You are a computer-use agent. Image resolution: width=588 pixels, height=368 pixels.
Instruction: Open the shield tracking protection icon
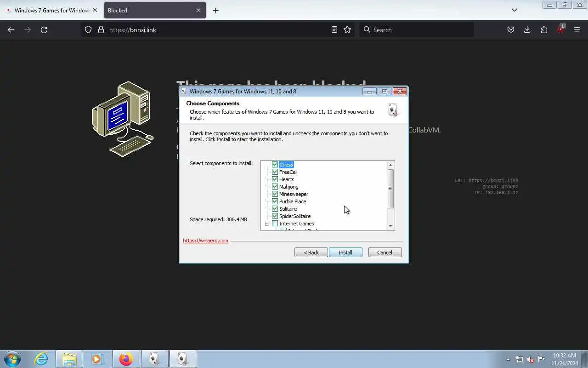[x=89, y=29]
